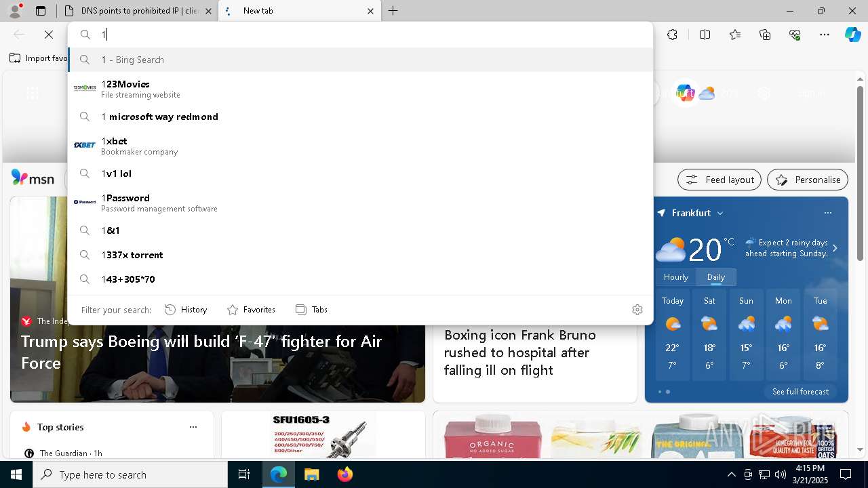Open SFU1605-3 ball screw ad thumbnail
Image resolution: width=868 pixels, height=488 pixels.
[323, 436]
